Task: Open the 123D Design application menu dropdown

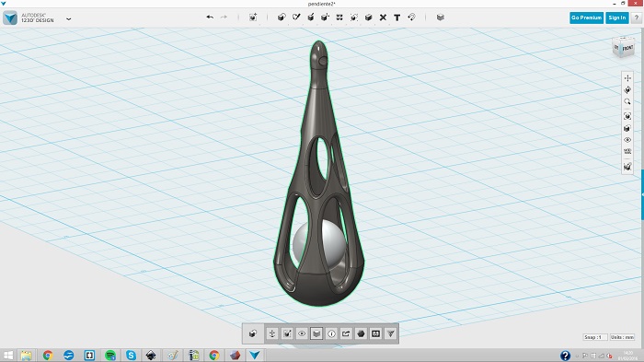Action: tap(69, 19)
